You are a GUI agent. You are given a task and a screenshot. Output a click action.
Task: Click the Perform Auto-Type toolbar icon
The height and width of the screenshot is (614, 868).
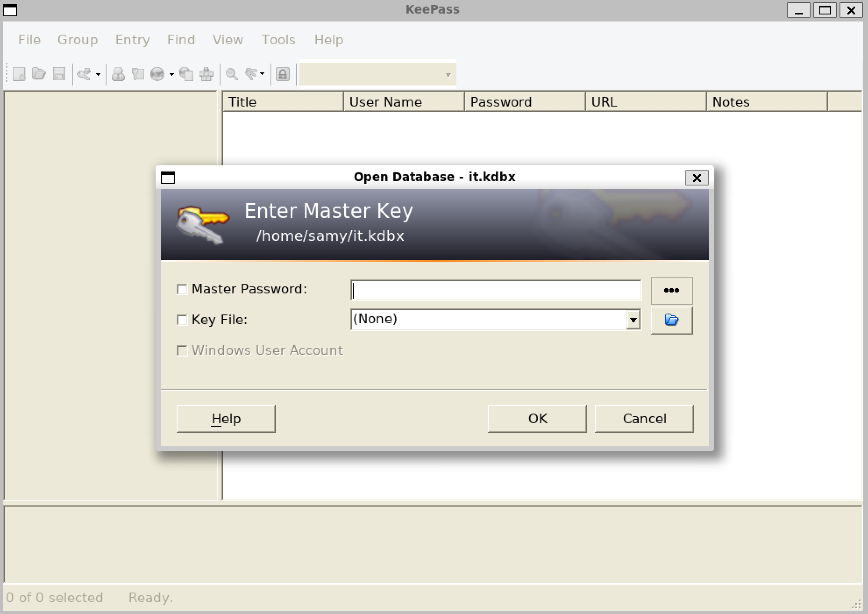pyautogui.click(x=206, y=74)
